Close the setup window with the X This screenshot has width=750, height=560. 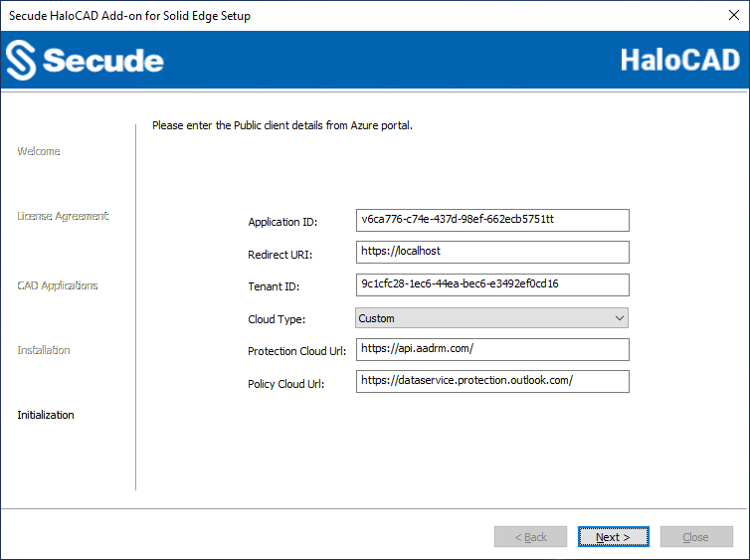pos(733,16)
